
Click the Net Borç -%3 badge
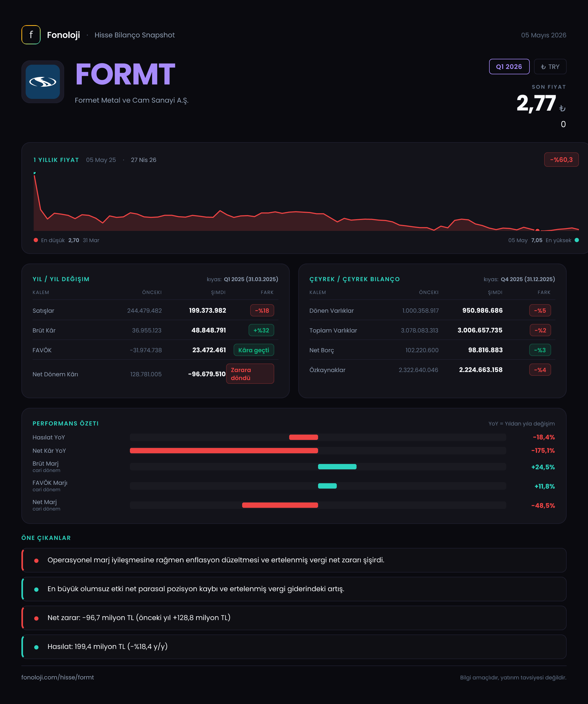[540, 350]
